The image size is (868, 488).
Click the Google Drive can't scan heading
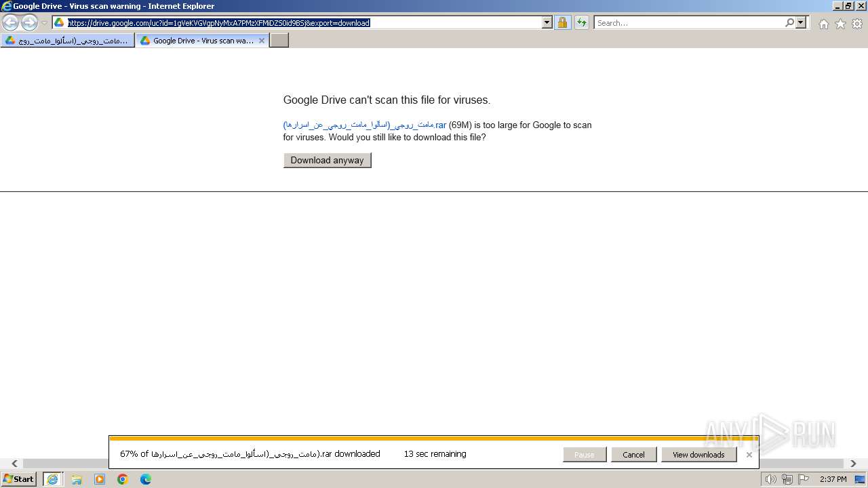[x=387, y=100]
